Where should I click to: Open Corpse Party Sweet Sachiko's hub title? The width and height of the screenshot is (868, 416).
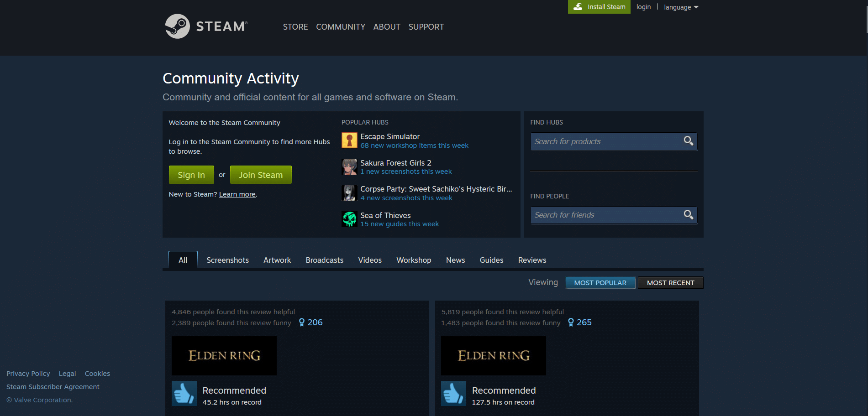[436, 189]
